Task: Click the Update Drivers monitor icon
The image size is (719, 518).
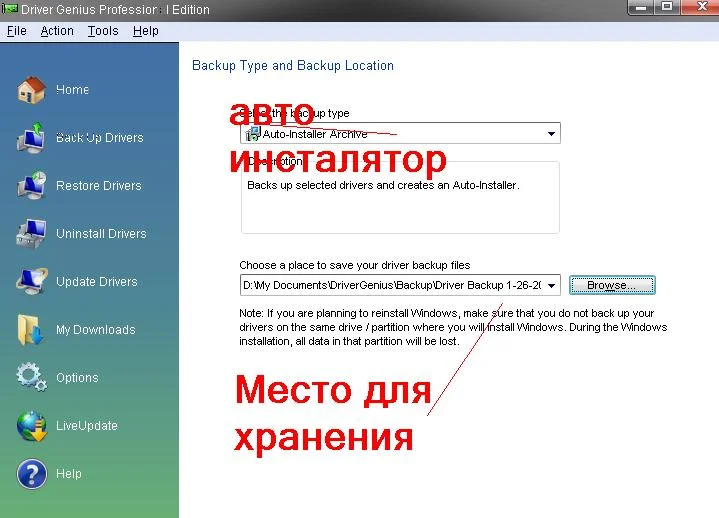Action: (31, 281)
